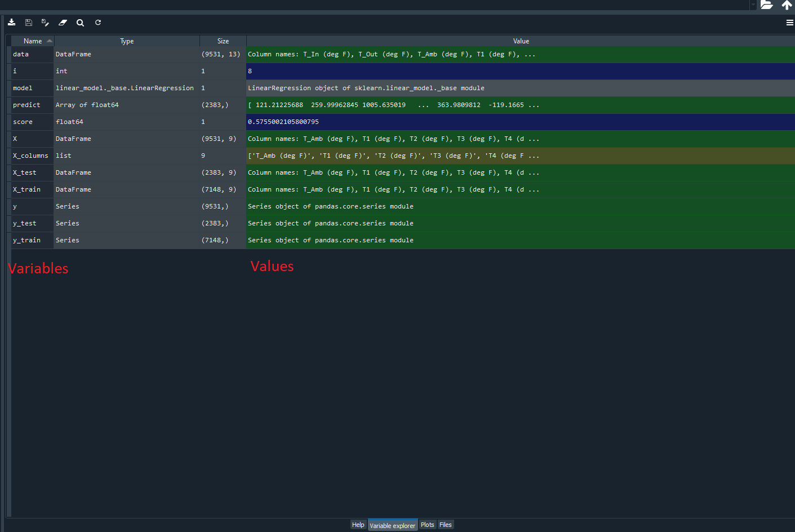Go to parent directory with up arrow
The height and width of the screenshot is (532, 795).
click(x=787, y=5)
